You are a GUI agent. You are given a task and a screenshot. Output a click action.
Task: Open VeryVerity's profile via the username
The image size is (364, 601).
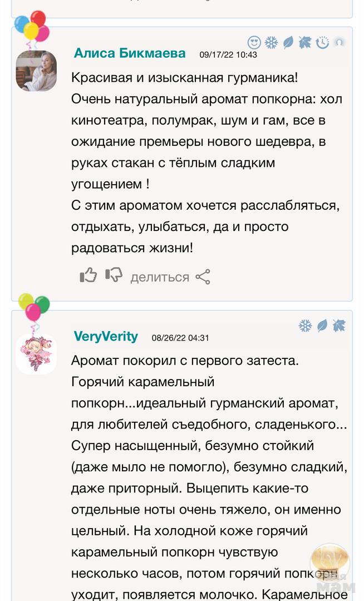(x=106, y=336)
